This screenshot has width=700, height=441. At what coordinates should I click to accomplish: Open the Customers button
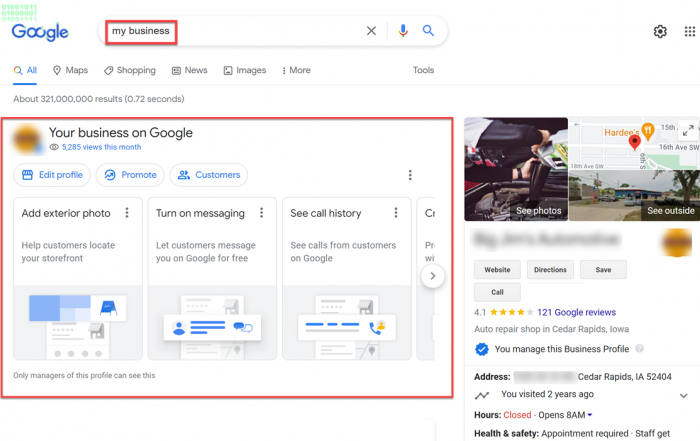click(x=209, y=175)
